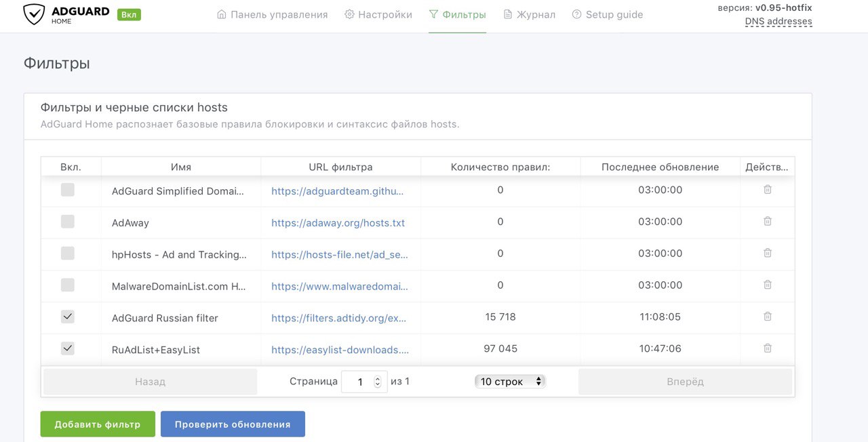The image size is (868, 442).
Task: Open the DNS addresses link
Action: 778,22
